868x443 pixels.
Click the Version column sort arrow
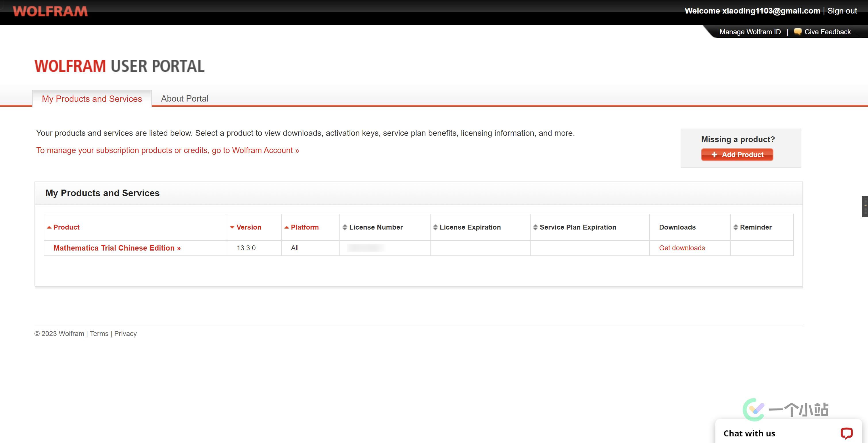click(232, 227)
